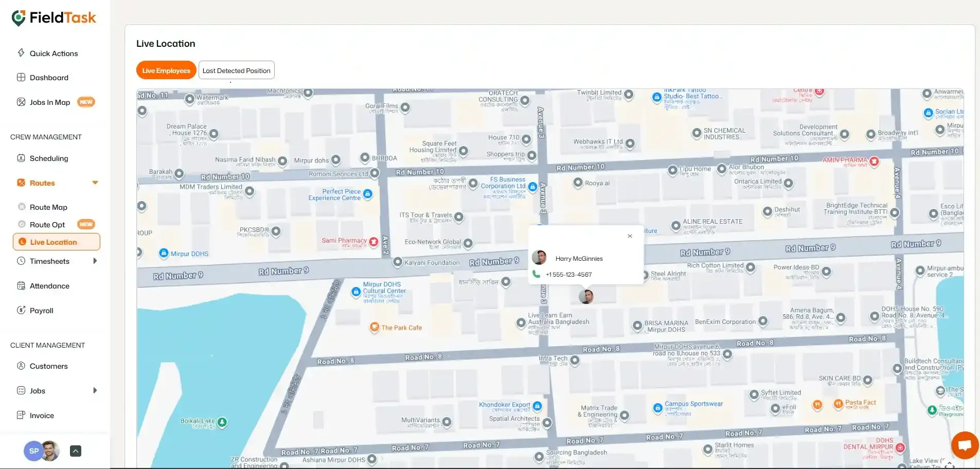Open the Dashboard page

point(49,77)
